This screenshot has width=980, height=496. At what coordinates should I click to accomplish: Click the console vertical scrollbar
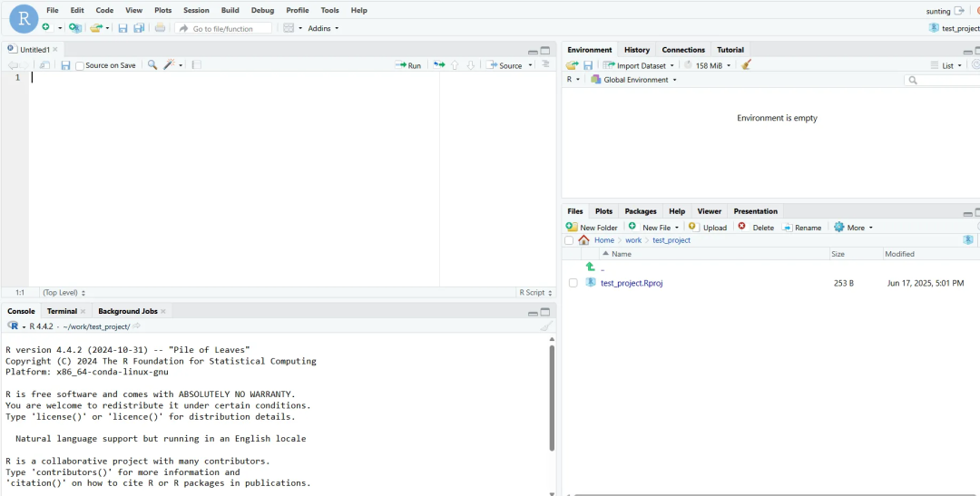pos(552,398)
